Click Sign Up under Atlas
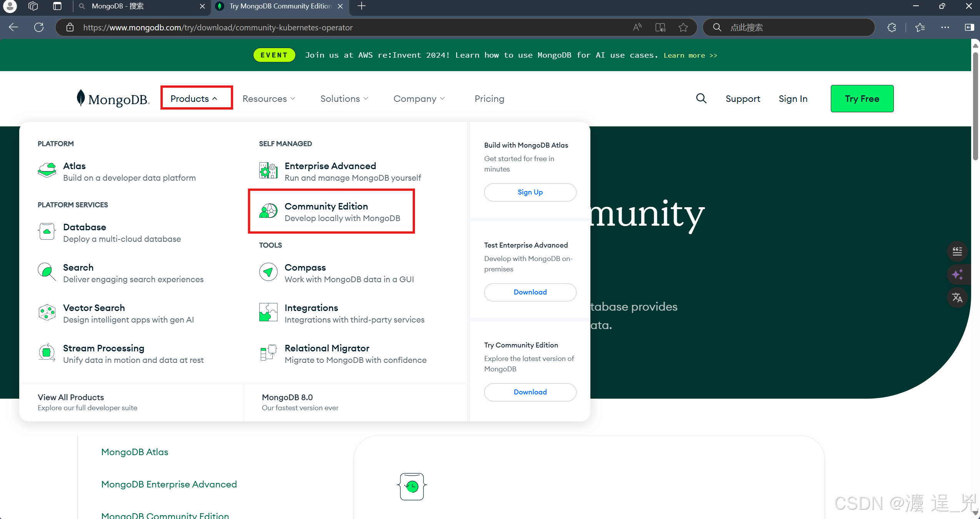 pyautogui.click(x=530, y=192)
